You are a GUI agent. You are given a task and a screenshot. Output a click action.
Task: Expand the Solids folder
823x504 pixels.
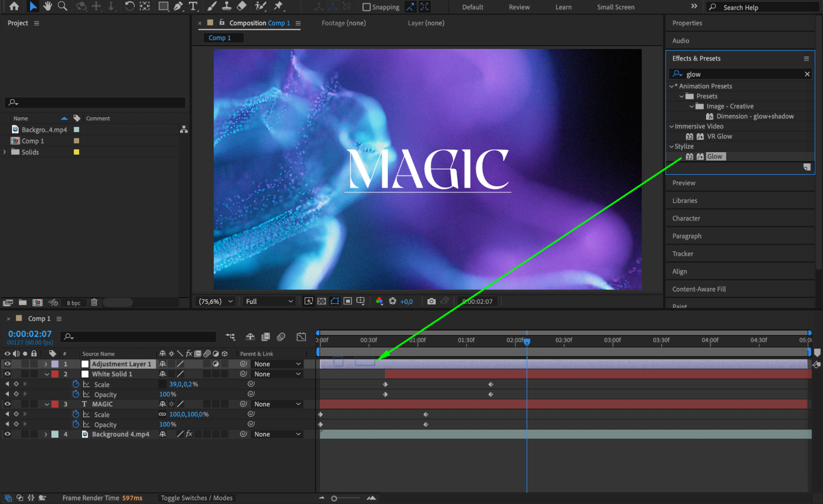[5, 152]
